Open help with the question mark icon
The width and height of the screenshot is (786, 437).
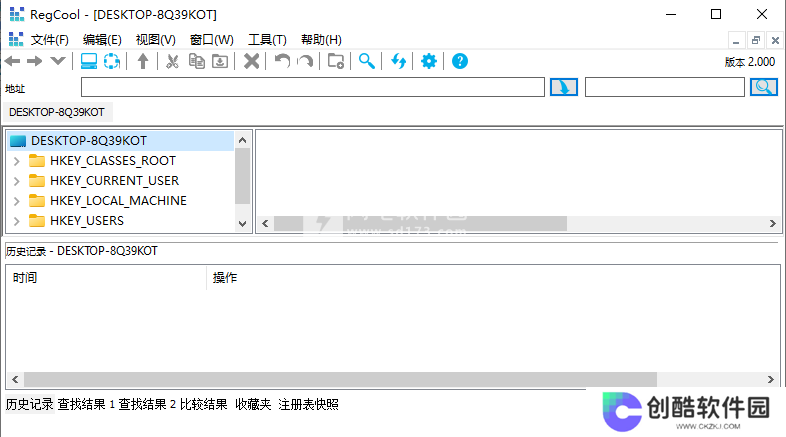(x=460, y=61)
